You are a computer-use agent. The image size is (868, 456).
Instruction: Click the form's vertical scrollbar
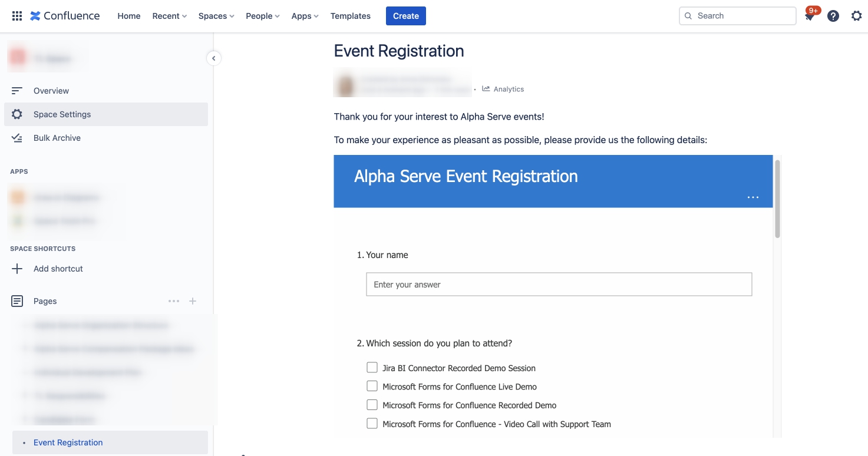pos(777,198)
